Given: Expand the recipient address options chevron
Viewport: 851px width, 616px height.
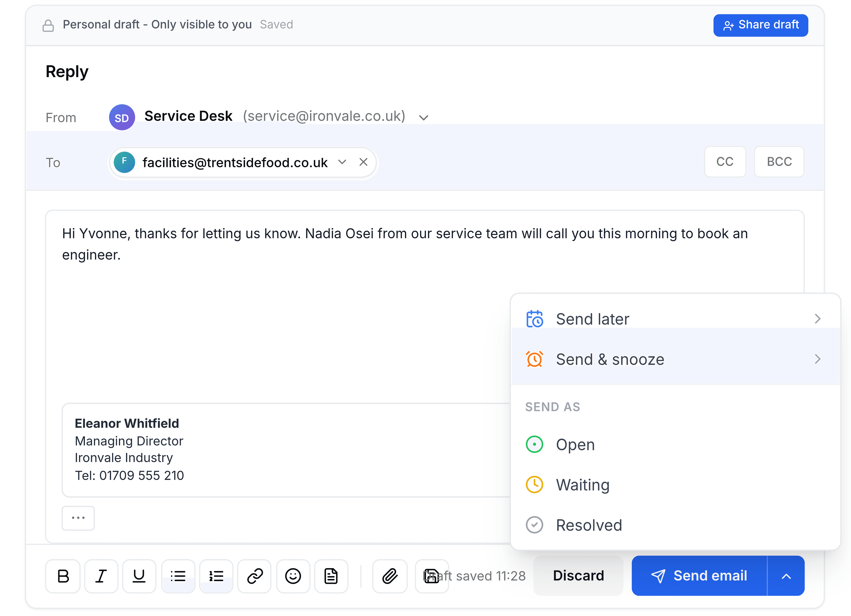Looking at the screenshot, I should 342,162.
